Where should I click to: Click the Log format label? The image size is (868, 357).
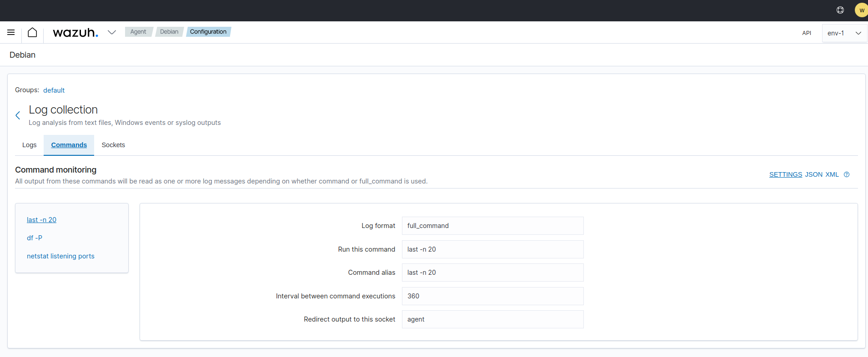click(378, 226)
